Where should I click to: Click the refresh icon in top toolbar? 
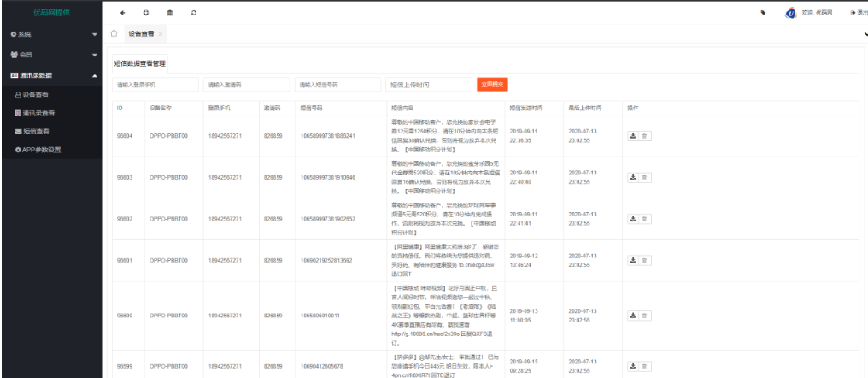coord(193,13)
